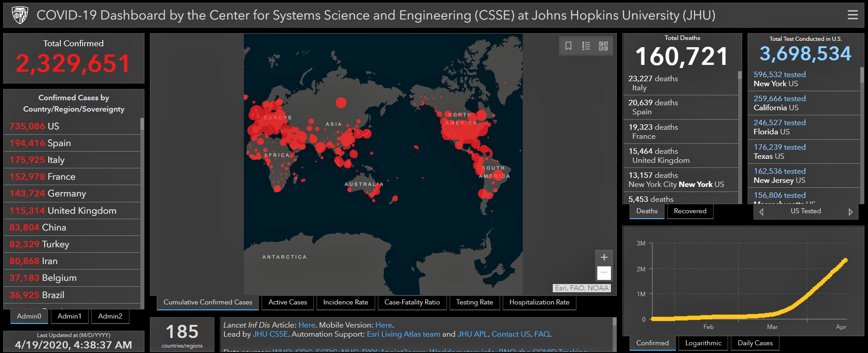868x353 pixels.
Task: Select United Kingdom in confirmed cases list
Action: click(72, 211)
